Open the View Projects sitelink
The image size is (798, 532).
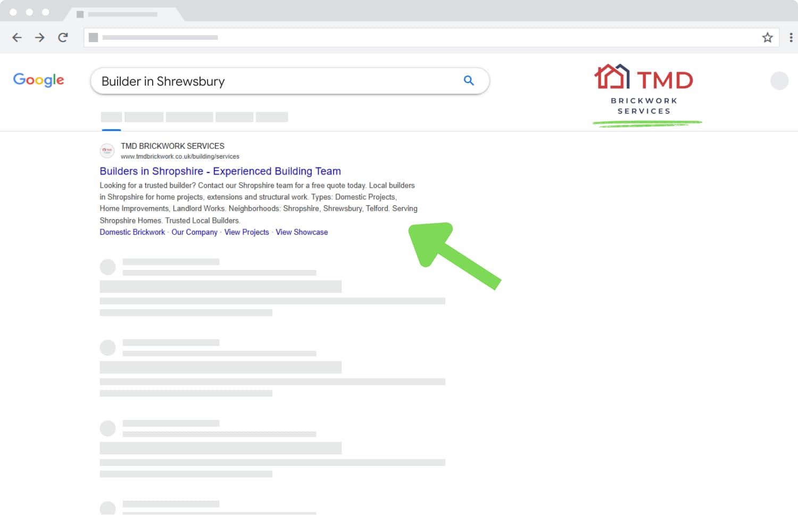click(x=247, y=232)
